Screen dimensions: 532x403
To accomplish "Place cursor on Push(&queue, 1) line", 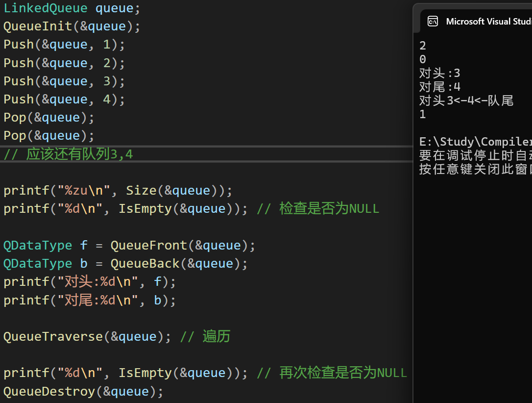I will point(64,45).
